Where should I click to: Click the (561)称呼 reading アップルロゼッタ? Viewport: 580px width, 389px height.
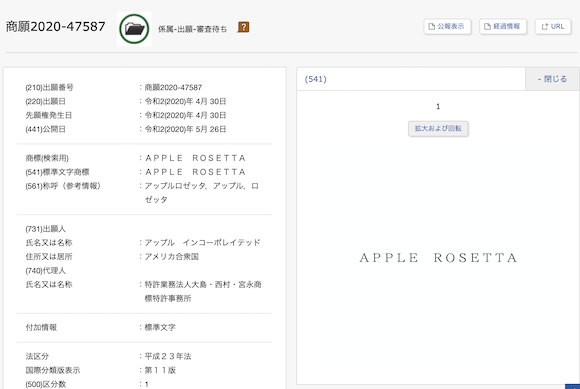(x=175, y=186)
